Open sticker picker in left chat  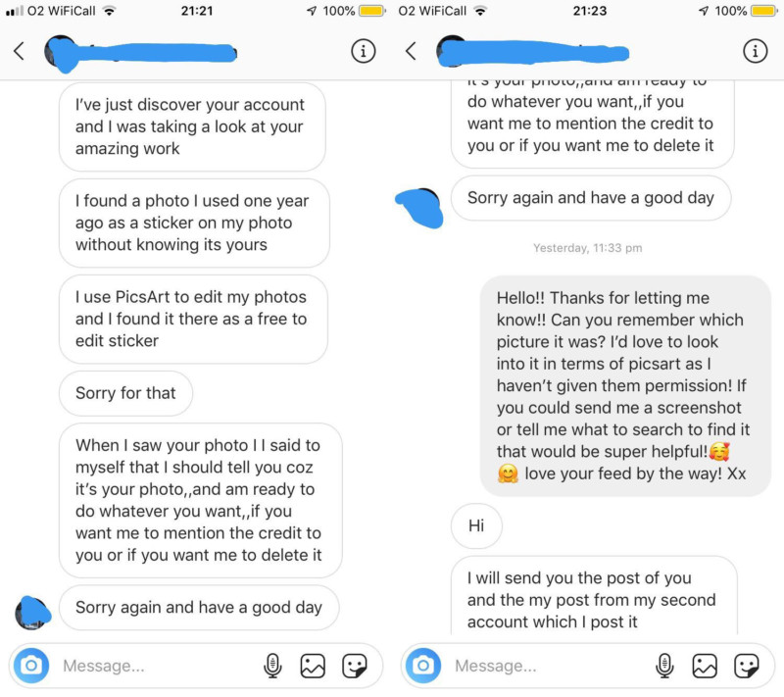pos(355,666)
